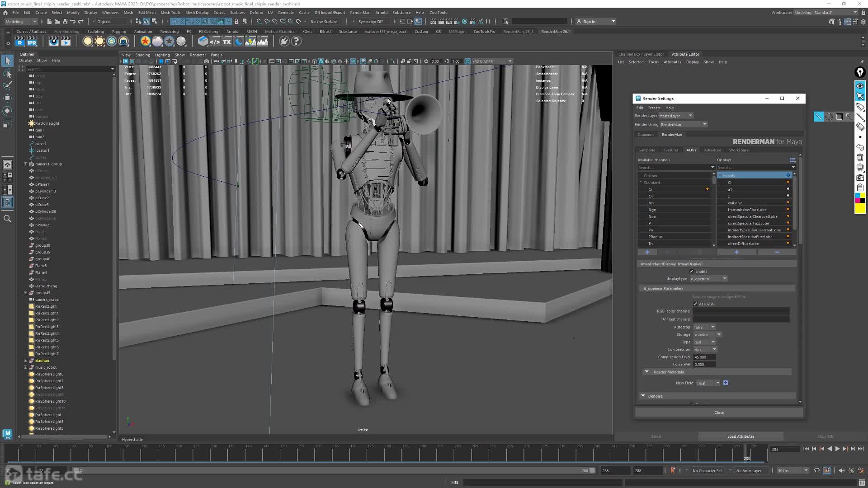Toggle the As RGBA checkbox

[x=695, y=304]
